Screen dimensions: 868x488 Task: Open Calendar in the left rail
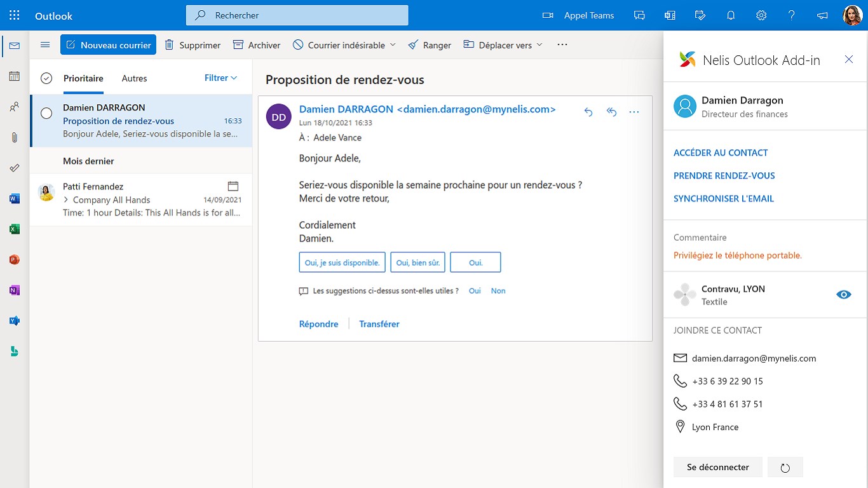click(15, 76)
